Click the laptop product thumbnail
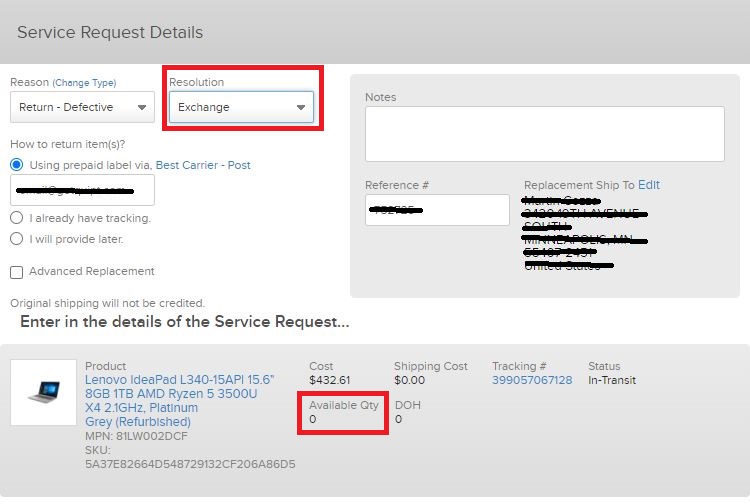The image size is (750, 504). pos(44,393)
